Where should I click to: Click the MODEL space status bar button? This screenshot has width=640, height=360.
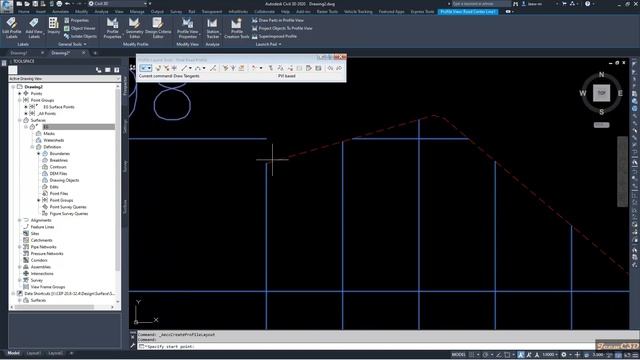[458, 354]
